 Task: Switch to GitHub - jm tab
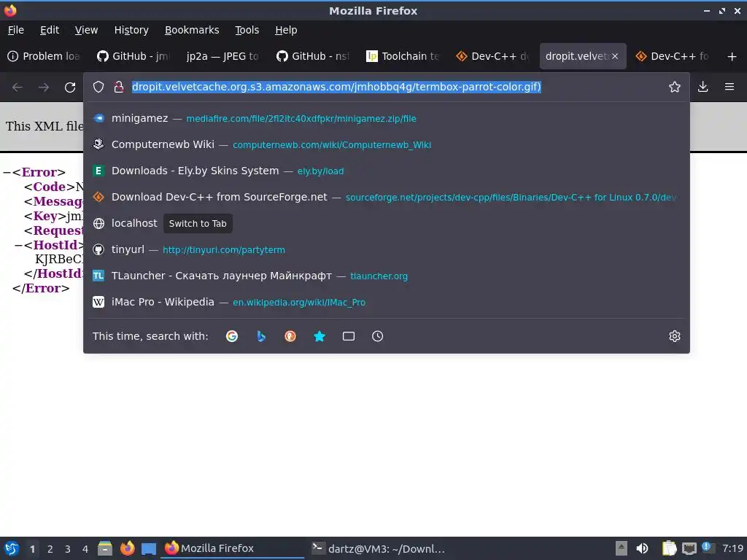click(134, 56)
